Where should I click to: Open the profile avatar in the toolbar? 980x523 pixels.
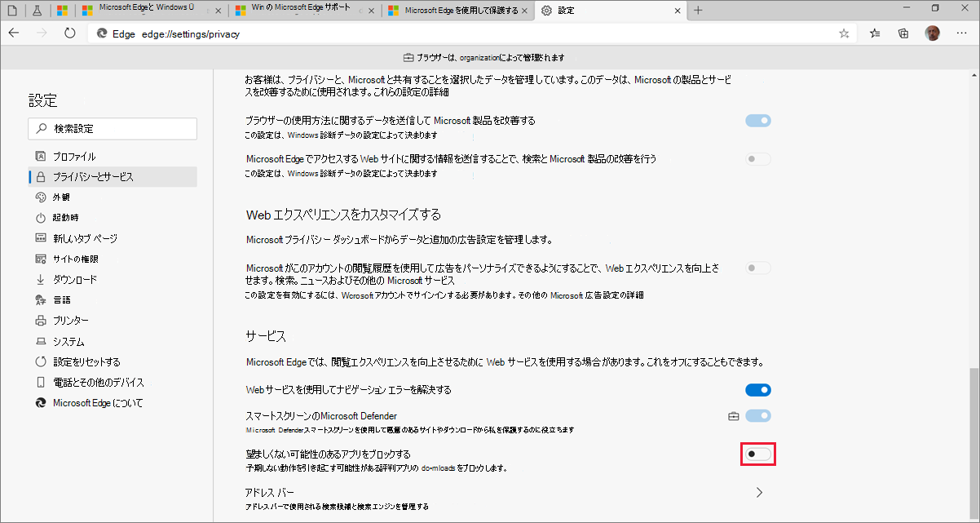(x=932, y=33)
